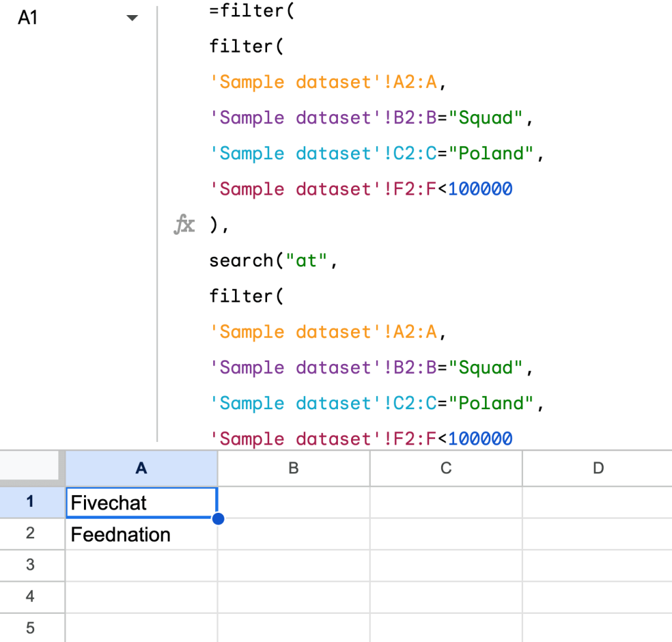Image resolution: width=672 pixels, height=642 pixels.
Task: Select column A header
Action: pyautogui.click(x=141, y=468)
